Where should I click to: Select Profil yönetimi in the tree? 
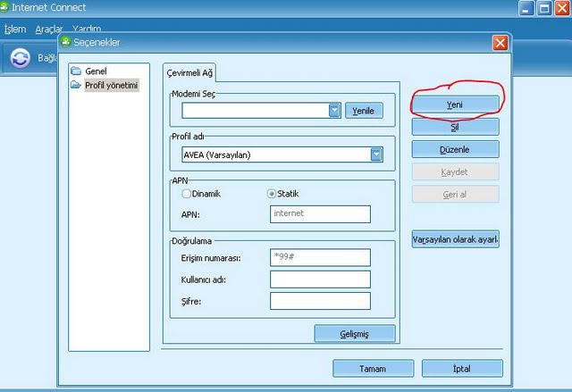point(111,85)
